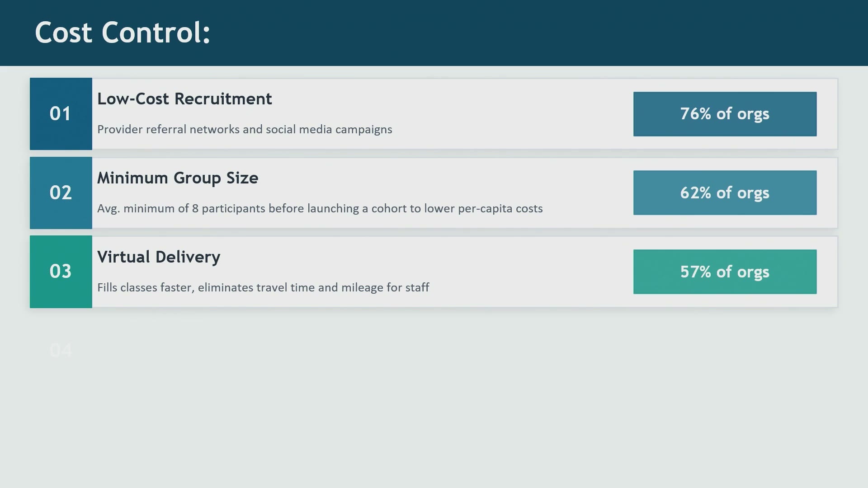Click the "Cost Control:" slide title
The width and height of the screenshot is (868, 488).
coord(123,33)
